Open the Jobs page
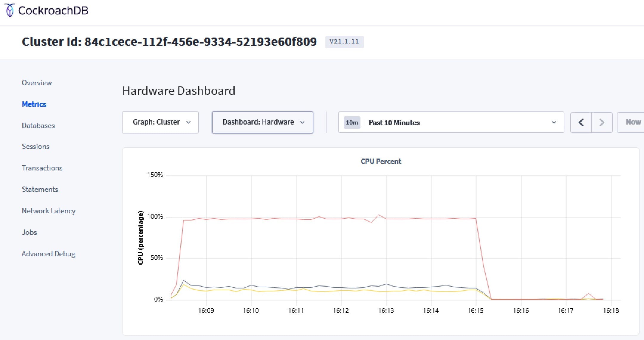The image size is (644, 340). tap(29, 232)
